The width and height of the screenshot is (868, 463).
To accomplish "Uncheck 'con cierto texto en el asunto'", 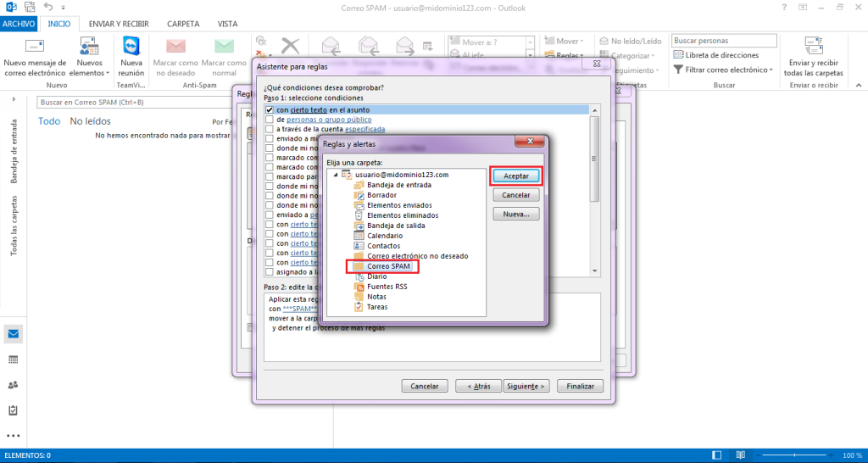I will (x=269, y=109).
